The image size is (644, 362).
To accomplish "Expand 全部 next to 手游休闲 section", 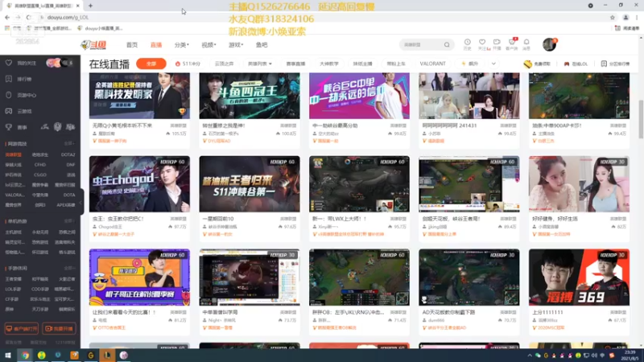I will [x=68, y=268].
